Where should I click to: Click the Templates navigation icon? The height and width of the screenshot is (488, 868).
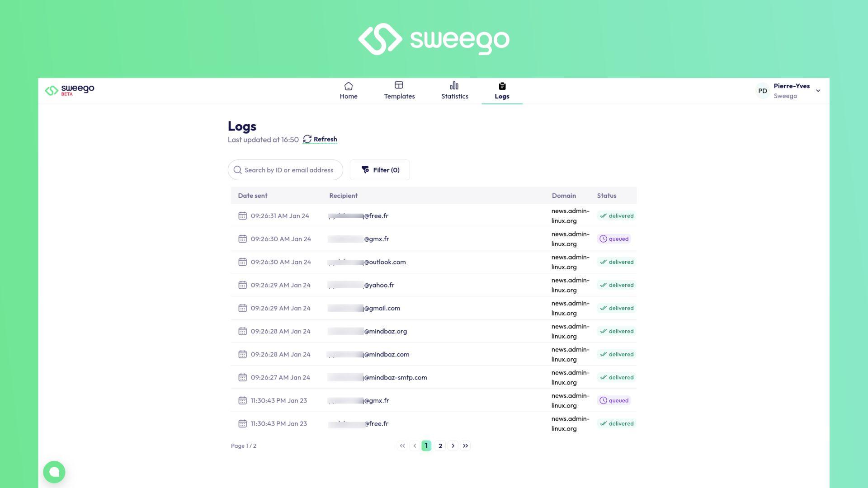[x=399, y=86]
